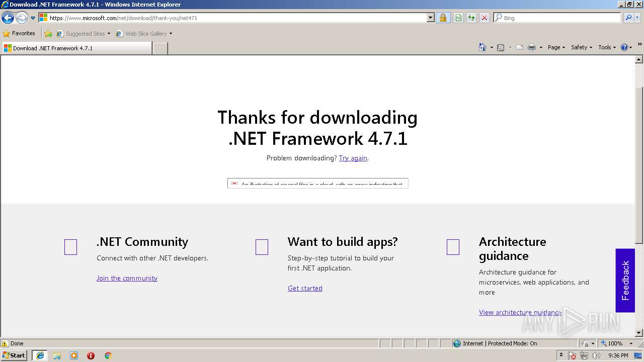Open the media player taskbar icon
Screen dimensions: 644x362
pos(74,355)
